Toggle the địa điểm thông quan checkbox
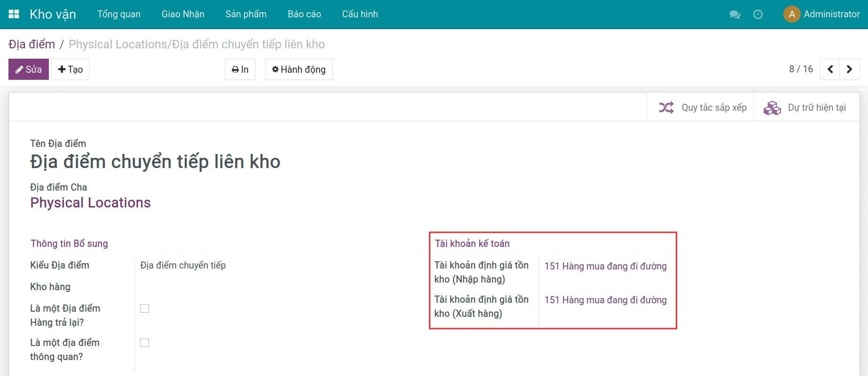Image resolution: width=868 pixels, height=376 pixels. (145, 343)
